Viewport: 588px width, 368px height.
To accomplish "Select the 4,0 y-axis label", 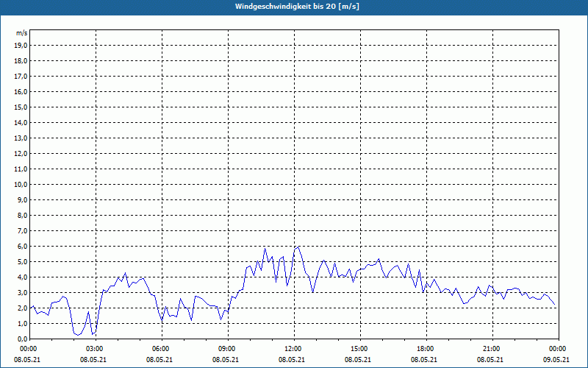I will tap(22, 277).
